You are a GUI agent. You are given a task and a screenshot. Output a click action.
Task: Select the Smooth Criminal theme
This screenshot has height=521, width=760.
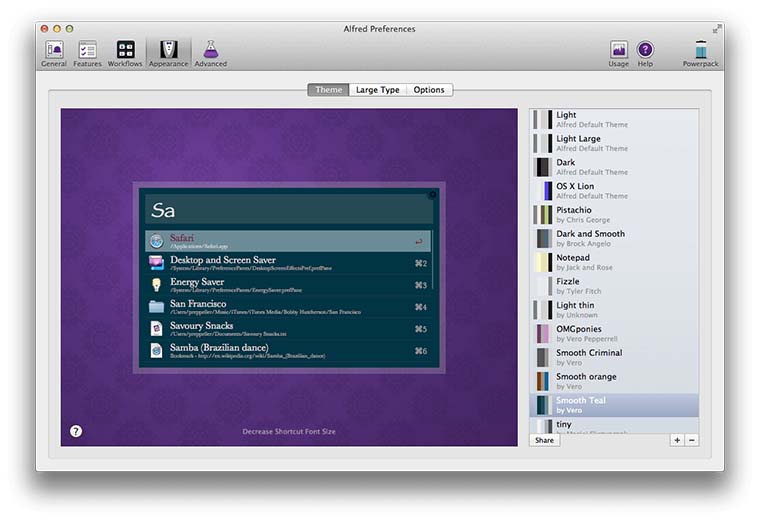[614, 357]
